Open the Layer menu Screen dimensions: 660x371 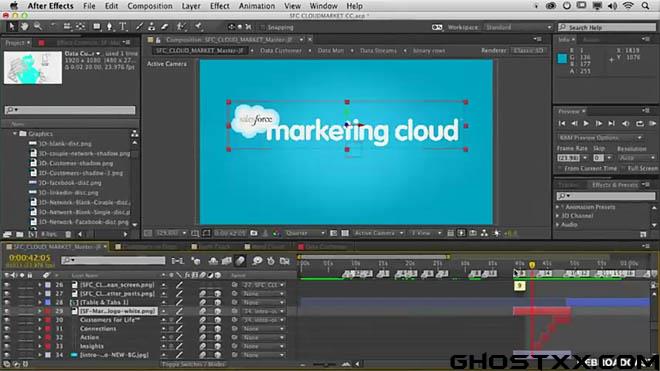tap(191, 6)
